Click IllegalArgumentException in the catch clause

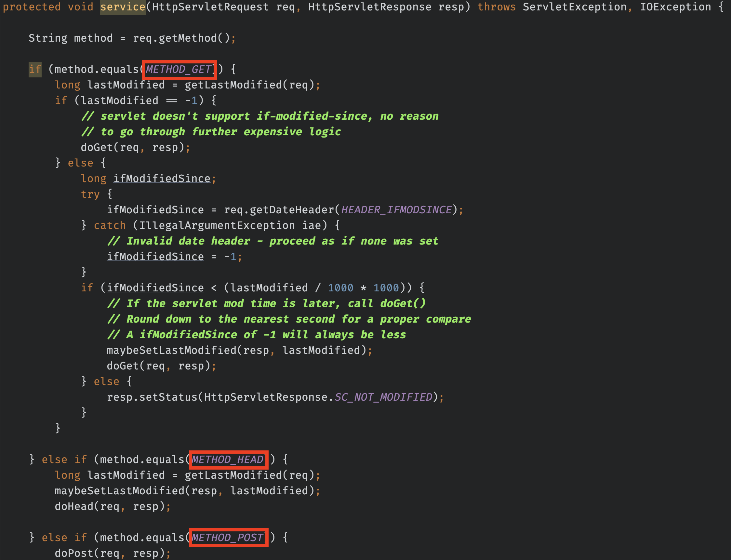(x=217, y=226)
